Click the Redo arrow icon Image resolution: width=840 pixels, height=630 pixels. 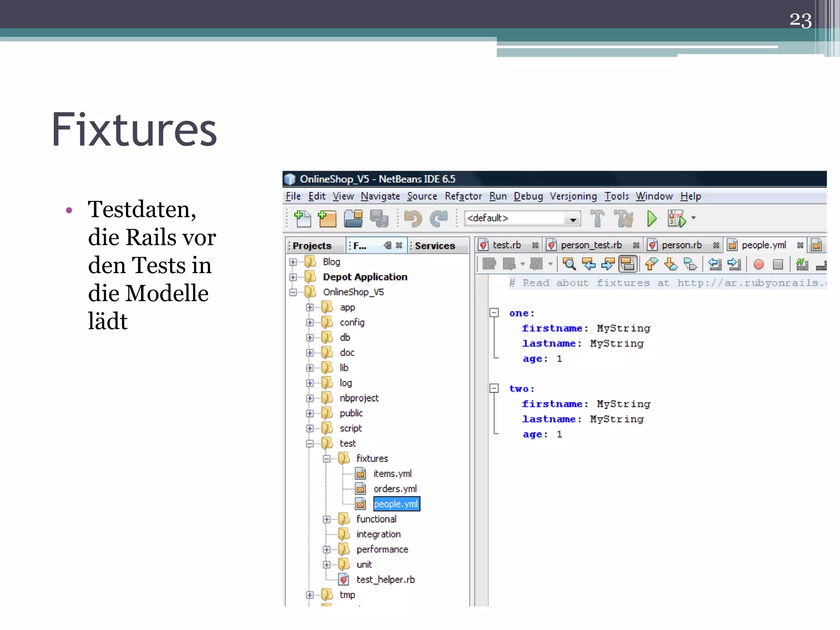(438, 219)
